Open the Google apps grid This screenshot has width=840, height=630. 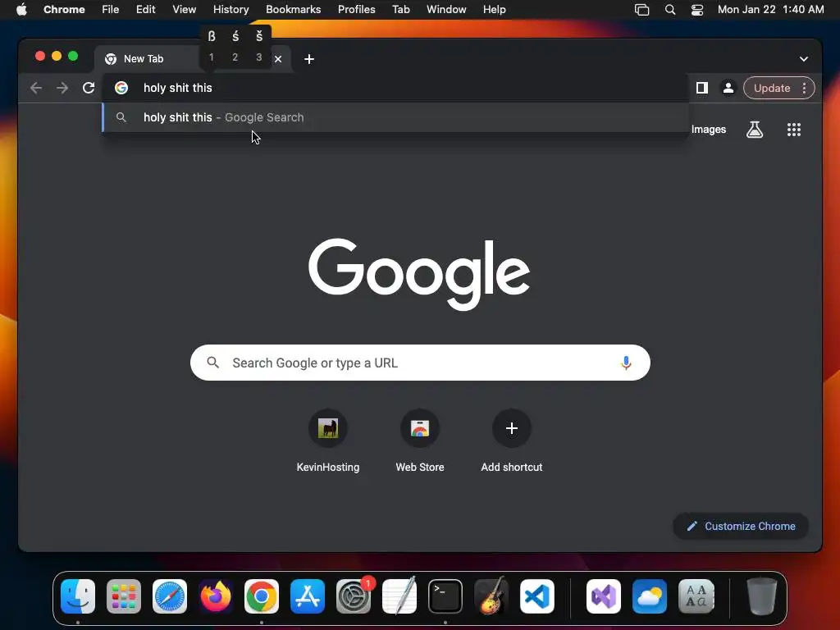pyautogui.click(x=794, y=130)
